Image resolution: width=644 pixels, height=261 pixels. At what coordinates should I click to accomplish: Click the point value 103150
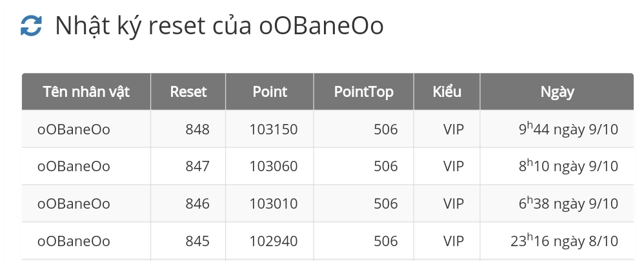click(274, 129)
